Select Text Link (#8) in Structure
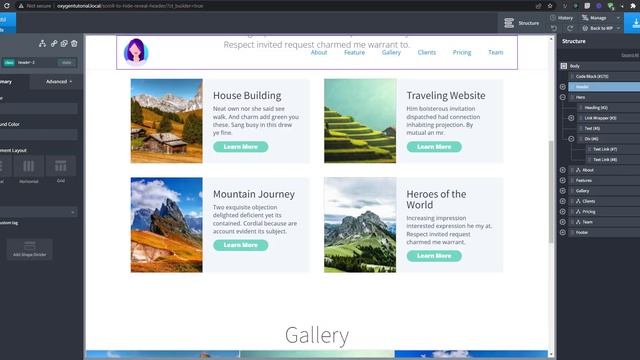This screenshot has width=640, height=360. pyautogui.click(x=613, y=160)
